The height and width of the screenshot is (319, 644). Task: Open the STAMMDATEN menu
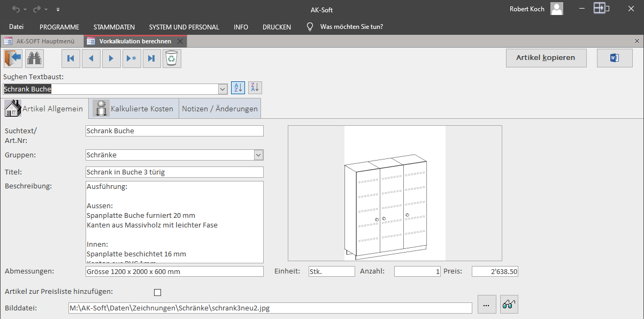tap(114, 27)
